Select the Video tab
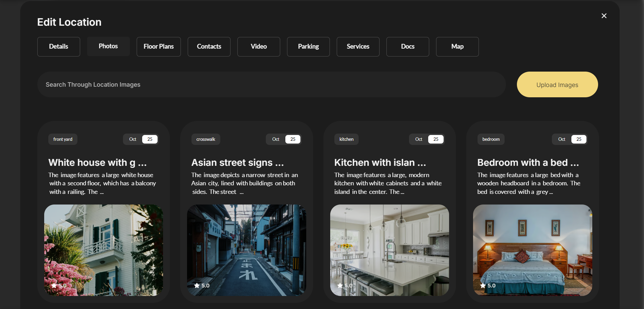Screen dimensions: 644x309 pos(259,47)
